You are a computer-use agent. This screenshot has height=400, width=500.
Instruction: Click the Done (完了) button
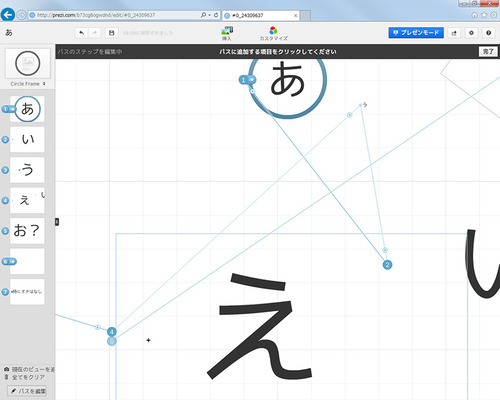488,52
